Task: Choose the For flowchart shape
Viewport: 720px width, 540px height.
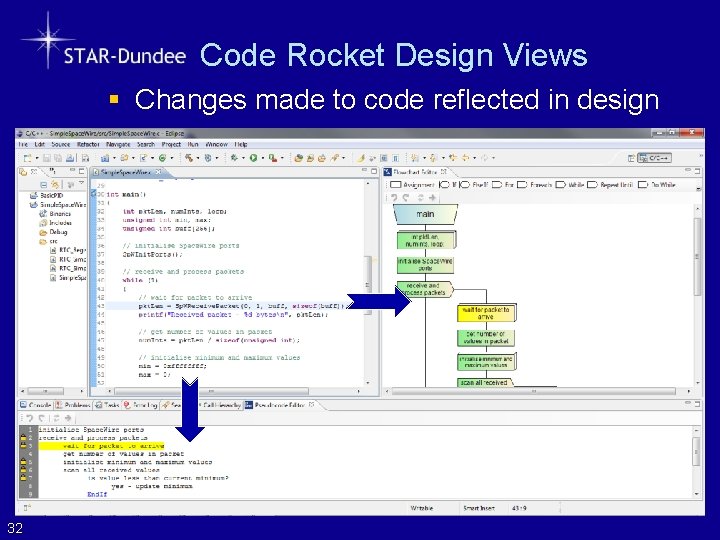Action: click(x=503, y=185)
